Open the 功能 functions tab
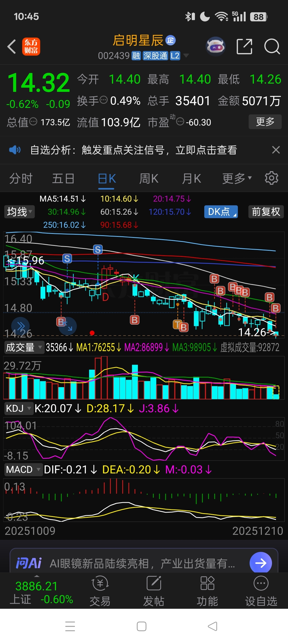This screenshot has width=288, height=644. pos(207,591)
